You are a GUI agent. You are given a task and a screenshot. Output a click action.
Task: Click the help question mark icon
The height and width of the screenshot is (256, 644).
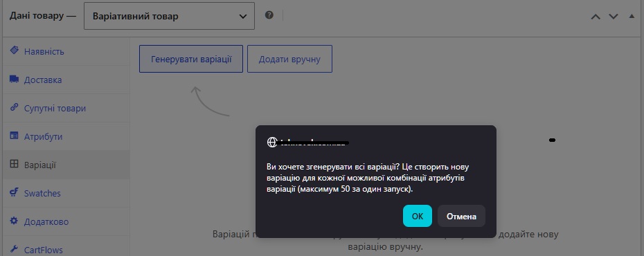point(269,16)
